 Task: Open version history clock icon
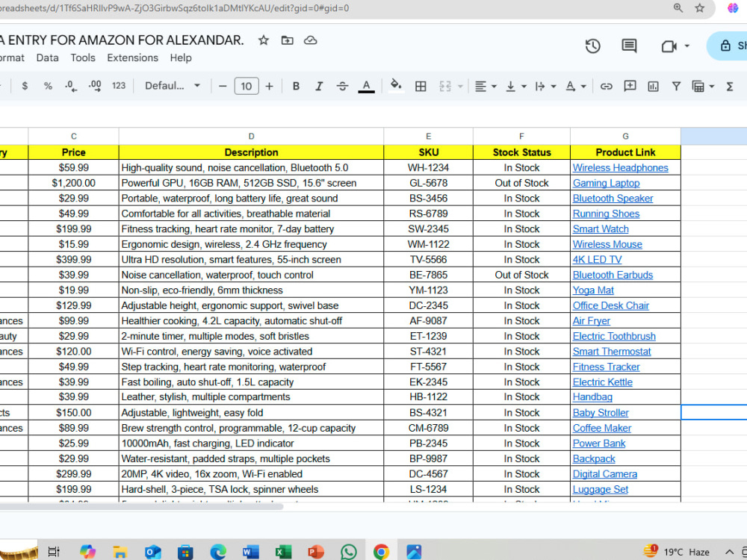592,46
